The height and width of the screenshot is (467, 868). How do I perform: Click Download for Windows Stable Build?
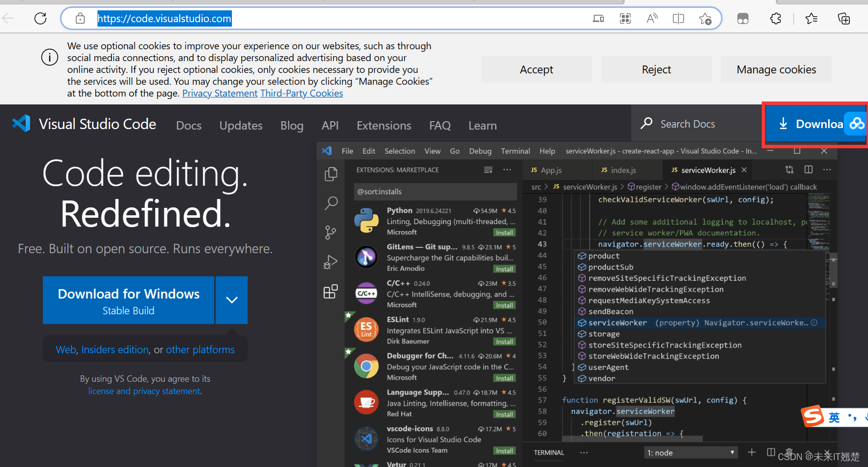[x=129, y=300]
